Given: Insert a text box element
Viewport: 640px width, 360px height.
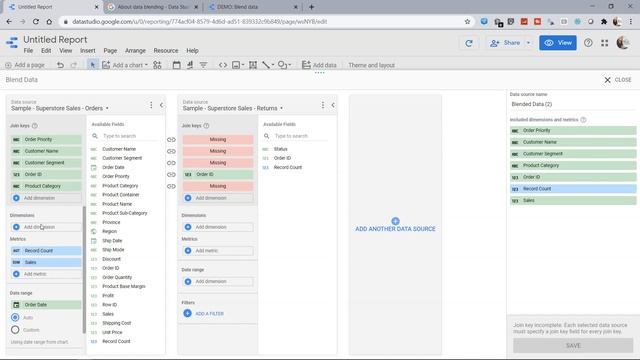Looking at the screenshot, I should pos(253,65).
